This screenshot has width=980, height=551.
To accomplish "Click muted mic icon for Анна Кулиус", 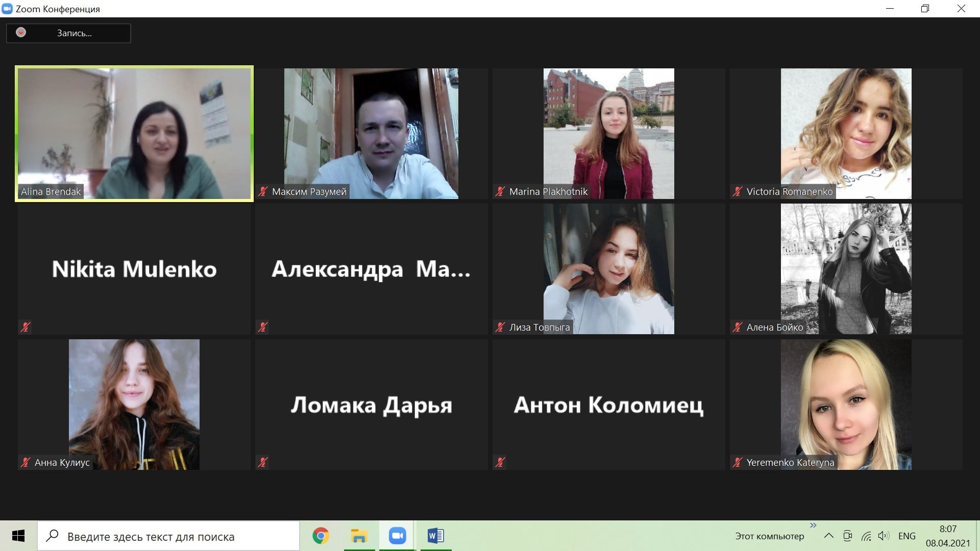I will click(26, 463).
